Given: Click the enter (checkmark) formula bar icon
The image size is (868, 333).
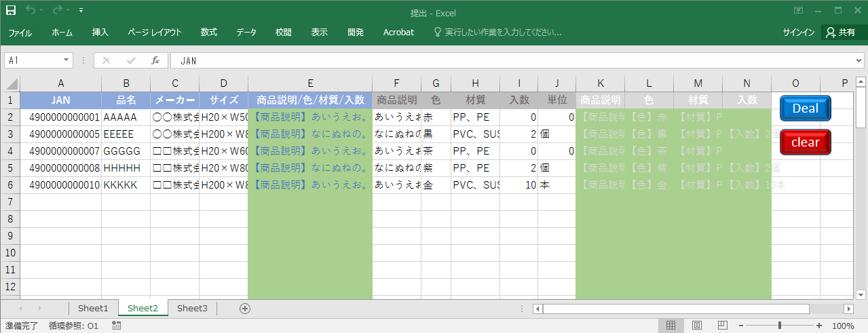Looking at the screenshot, I should [131, 60].
